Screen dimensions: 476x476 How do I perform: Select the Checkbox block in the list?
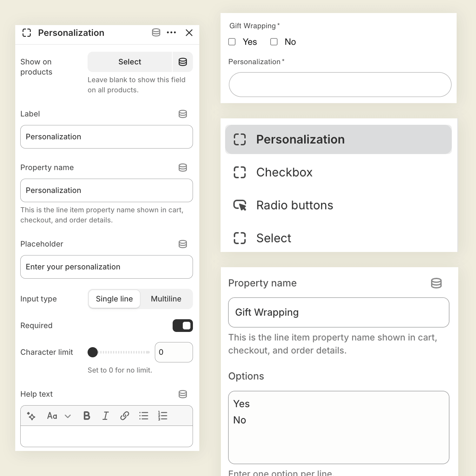[339, 172]
